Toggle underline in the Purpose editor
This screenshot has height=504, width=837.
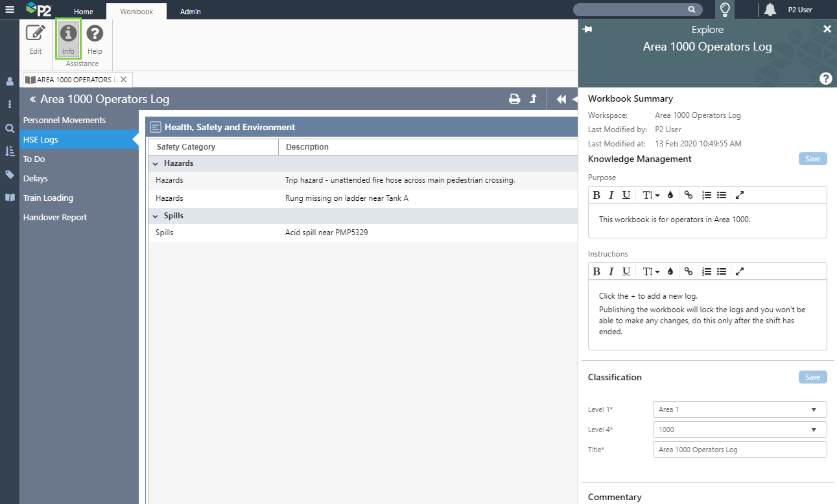pos(626,195)
